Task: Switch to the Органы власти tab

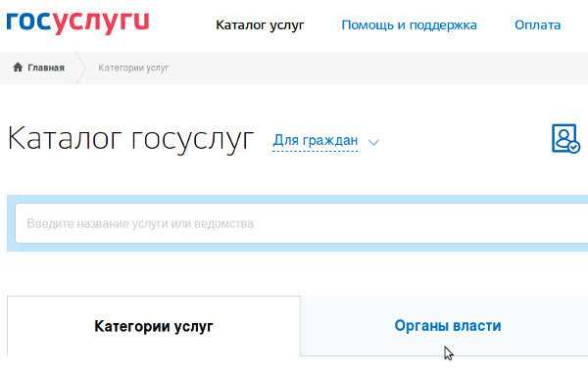Action: (448, 325)
